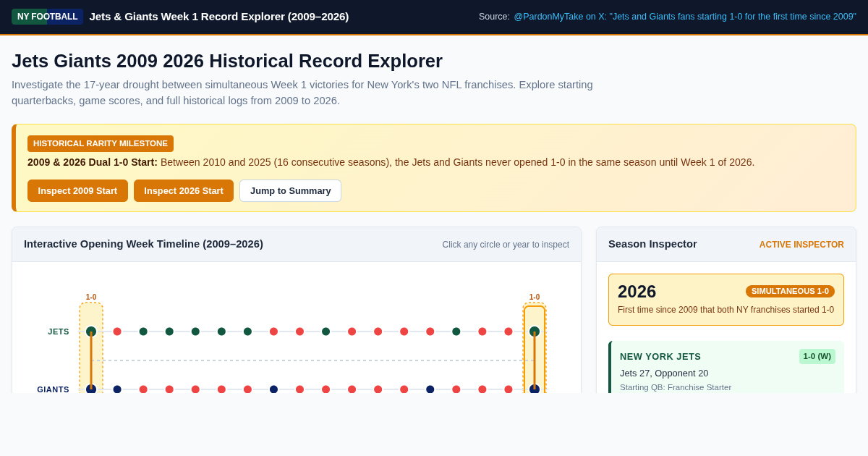Click 'First time since 2009' inspector note

pyautogui.click(x=726, y=310)
